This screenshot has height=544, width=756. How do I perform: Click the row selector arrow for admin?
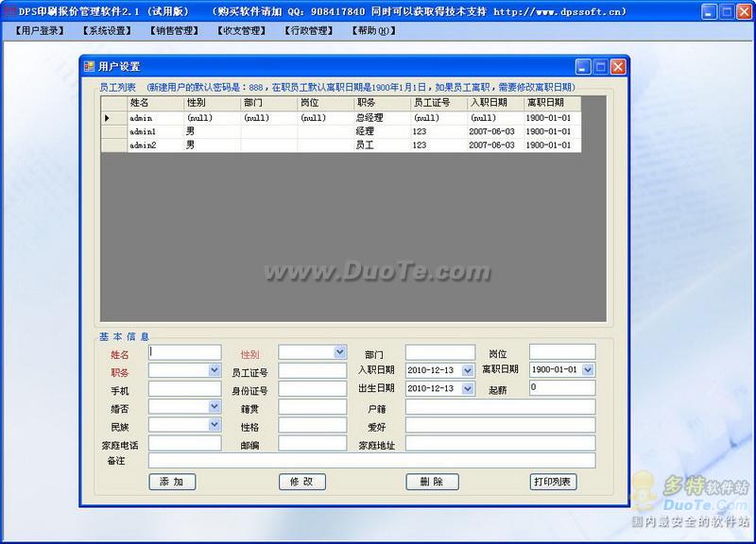click(113, 117)
